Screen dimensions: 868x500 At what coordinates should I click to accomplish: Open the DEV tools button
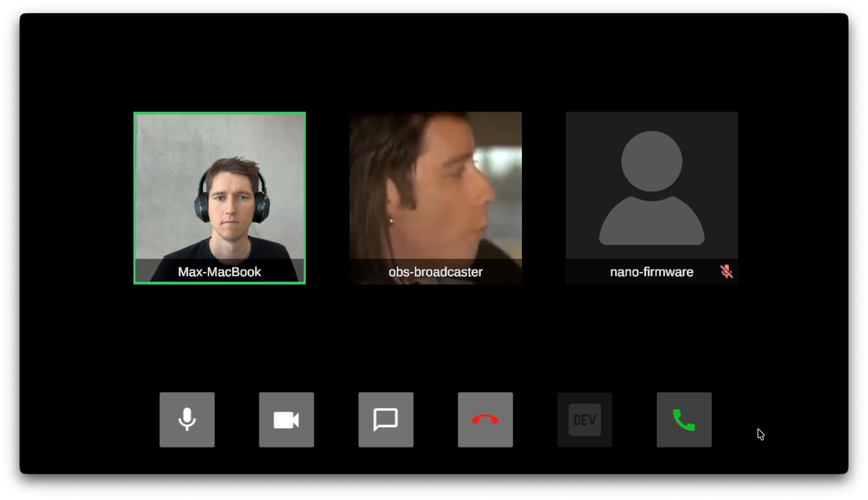coord(585,420)
